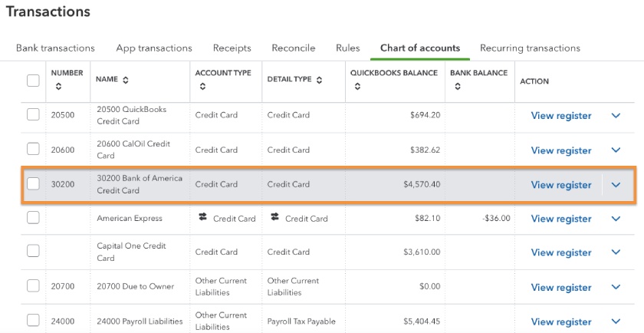Select the Chart of accounts tab

pyautogui.click(x=420, y=48)
